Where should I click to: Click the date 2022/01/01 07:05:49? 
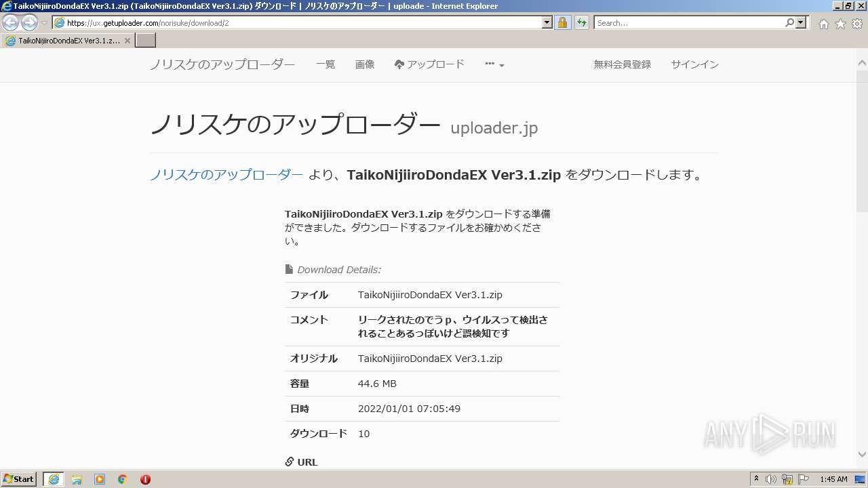[x=409, y=409]
